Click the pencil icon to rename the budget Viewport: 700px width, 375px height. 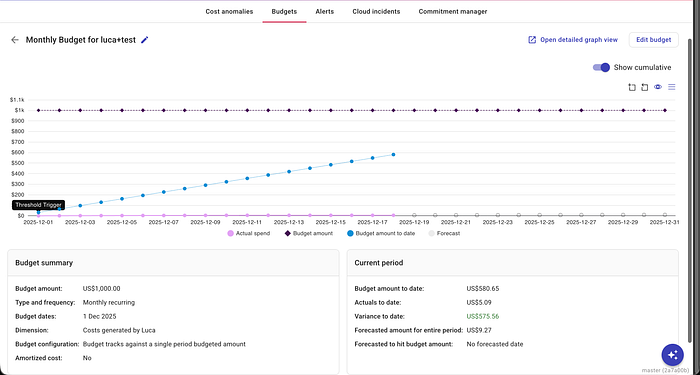[144, 40]
